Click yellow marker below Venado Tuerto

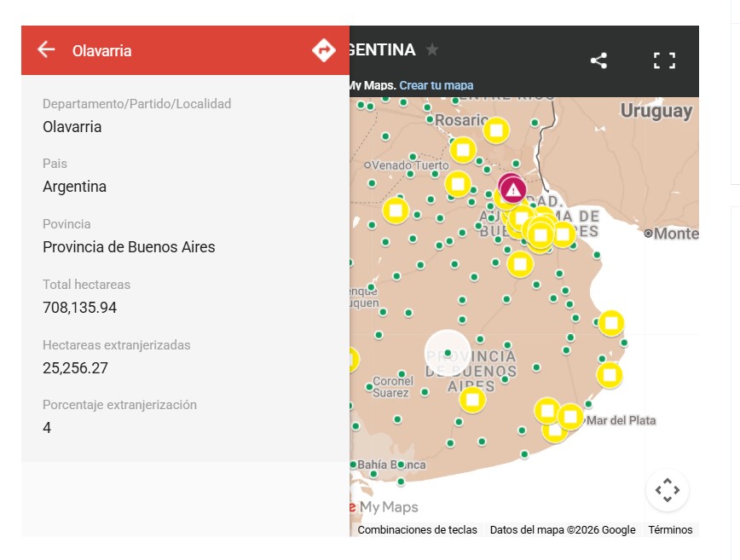click(x=396, y=211)
